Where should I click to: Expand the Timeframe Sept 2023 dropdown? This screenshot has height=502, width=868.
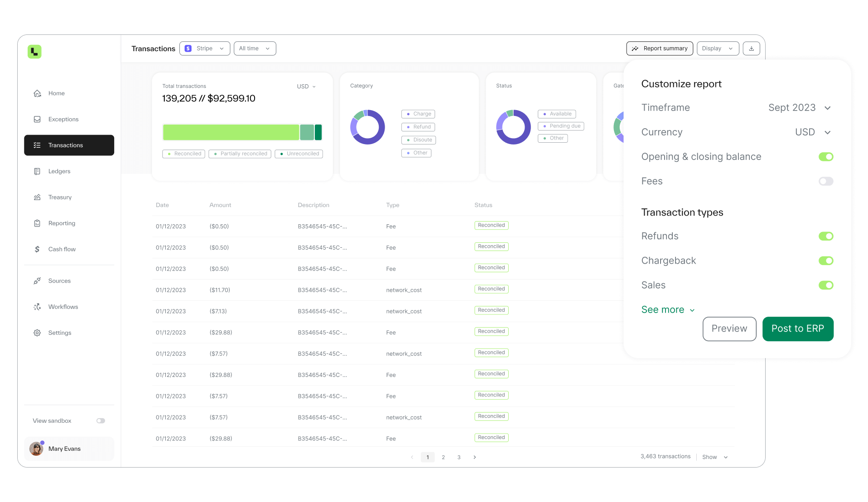pyautogui.click(x=800, y=108)
